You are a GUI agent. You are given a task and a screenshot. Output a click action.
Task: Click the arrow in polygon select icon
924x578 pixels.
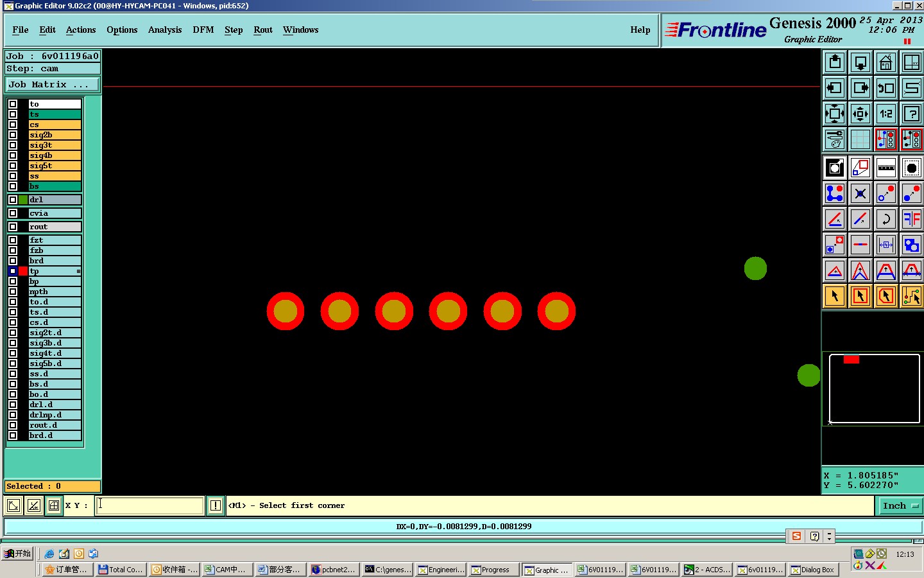[886, 296]
